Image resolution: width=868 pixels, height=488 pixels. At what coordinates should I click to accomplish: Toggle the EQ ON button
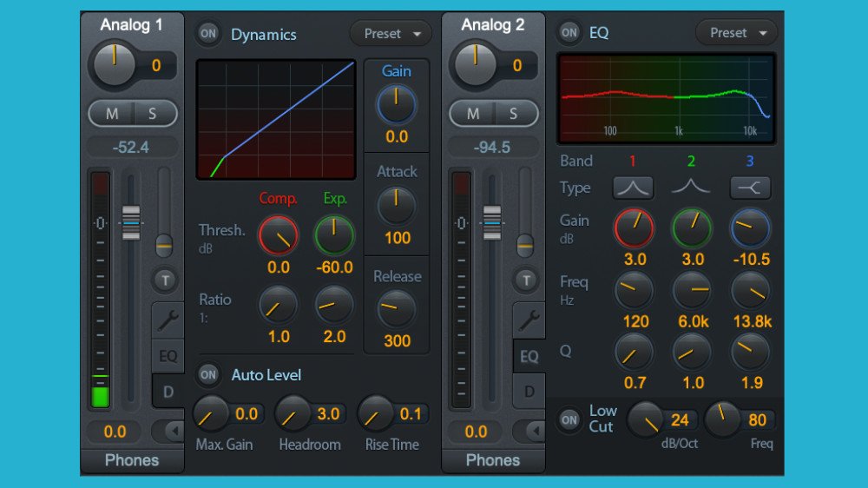click(x=569, y=33)
